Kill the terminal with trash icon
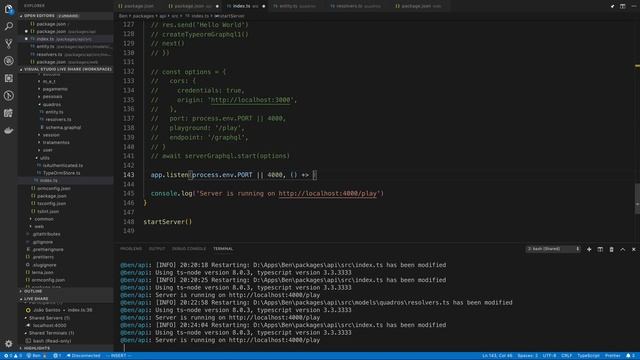This screenshot has height=360, width=640. [611, 249]
